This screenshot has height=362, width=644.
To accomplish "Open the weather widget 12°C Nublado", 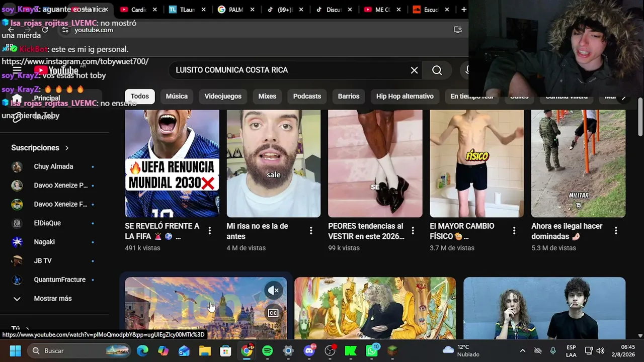I will coord(461,351).
